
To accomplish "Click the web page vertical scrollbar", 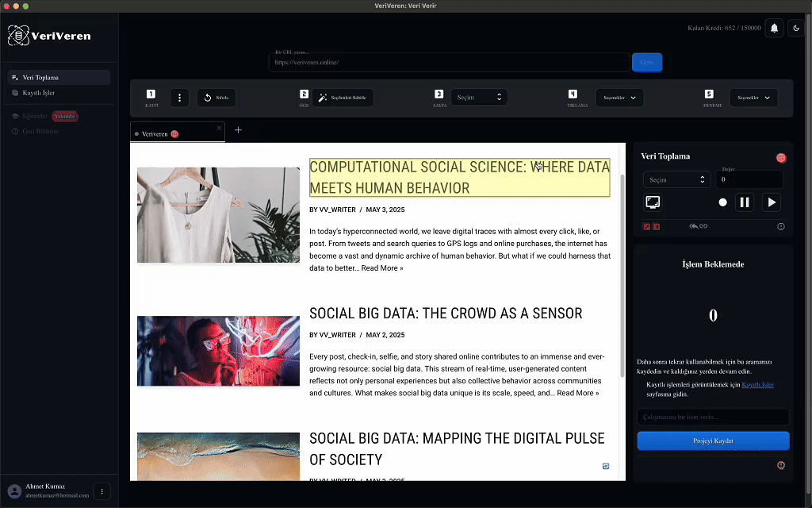I will pyautogui.click(x=622, y=275).
